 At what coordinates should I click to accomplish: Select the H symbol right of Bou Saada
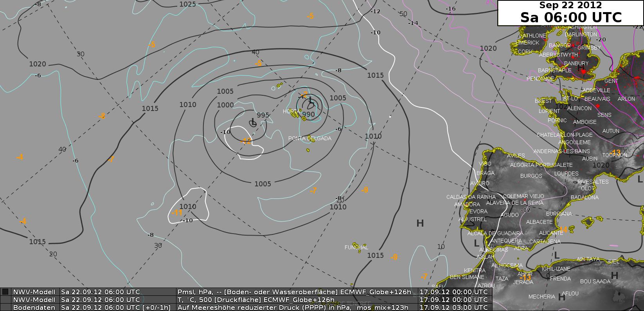tap(614, 276)
